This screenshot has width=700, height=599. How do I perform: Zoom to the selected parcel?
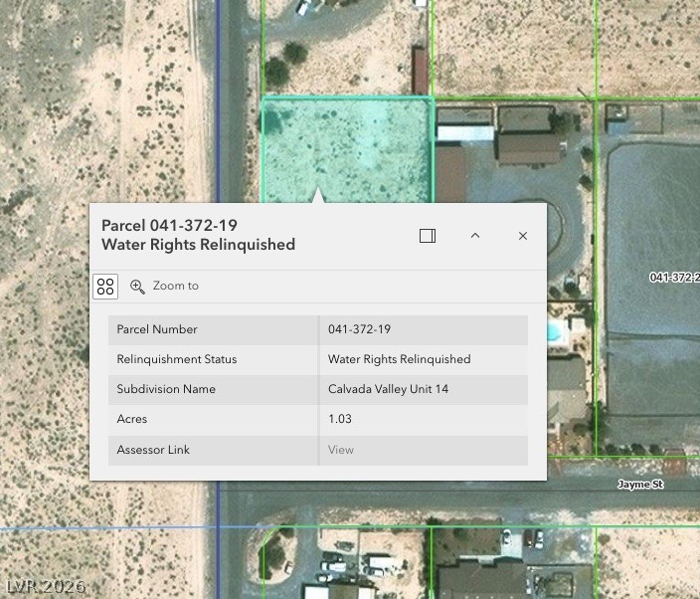tap(165, 287)
